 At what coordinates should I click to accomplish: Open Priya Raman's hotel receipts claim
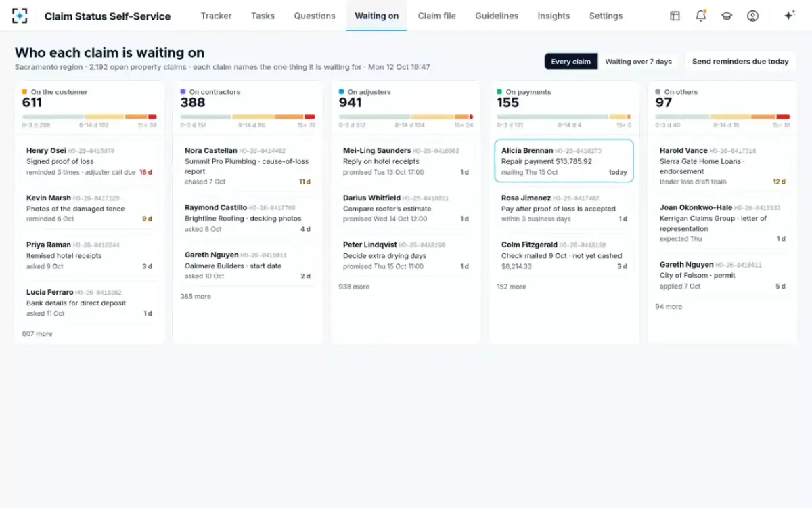89,256
